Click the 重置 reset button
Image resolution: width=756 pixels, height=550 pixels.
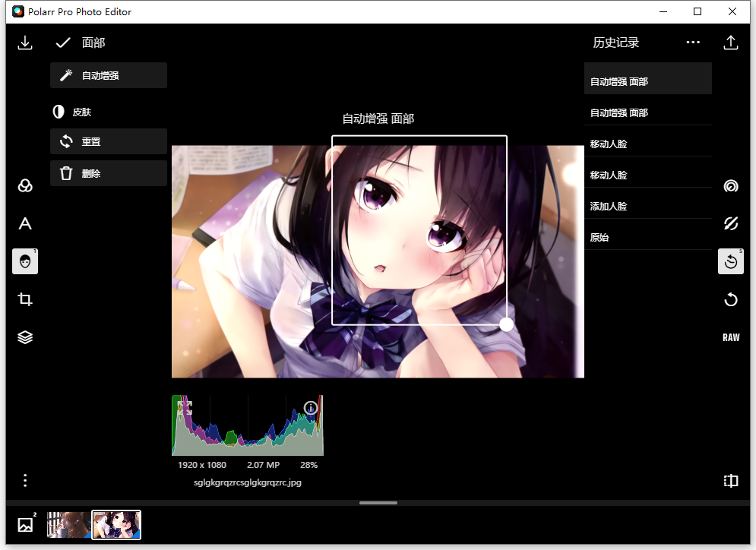tap(109, 141)
